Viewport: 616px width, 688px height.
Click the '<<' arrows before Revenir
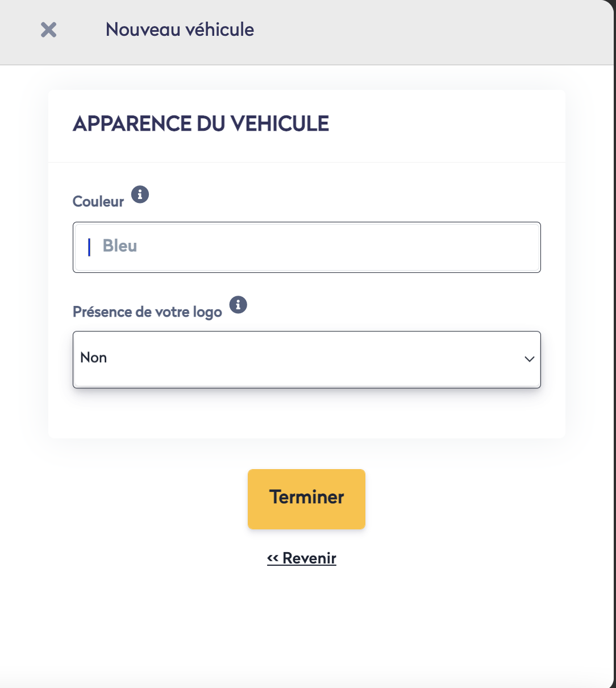[273, 558]
